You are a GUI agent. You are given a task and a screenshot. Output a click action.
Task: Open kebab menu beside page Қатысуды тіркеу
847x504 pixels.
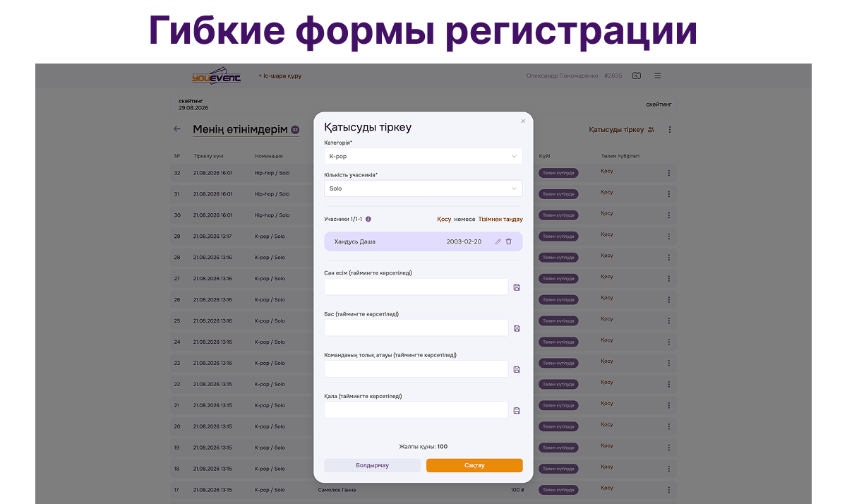tap(670, 130)
